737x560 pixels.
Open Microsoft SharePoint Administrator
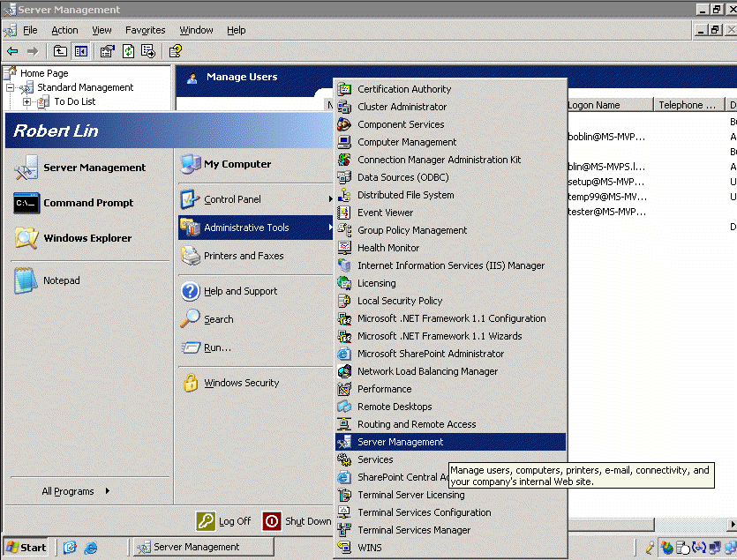(x=450, y=354)
